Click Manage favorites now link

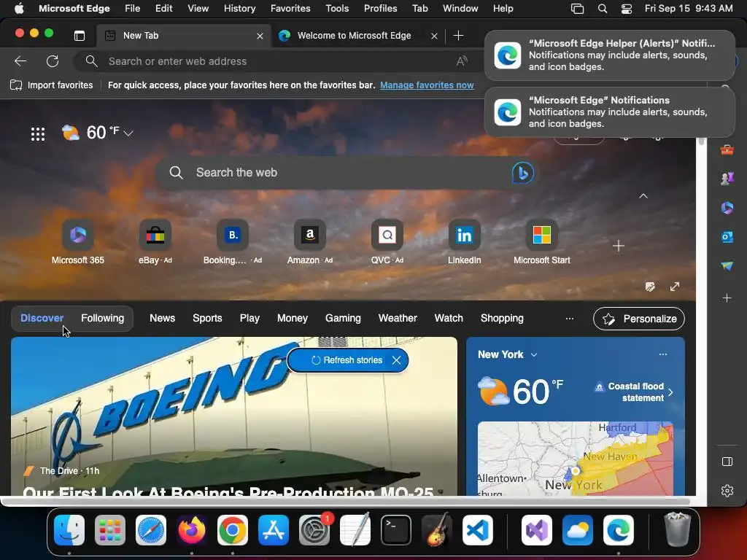pos(427,85)
